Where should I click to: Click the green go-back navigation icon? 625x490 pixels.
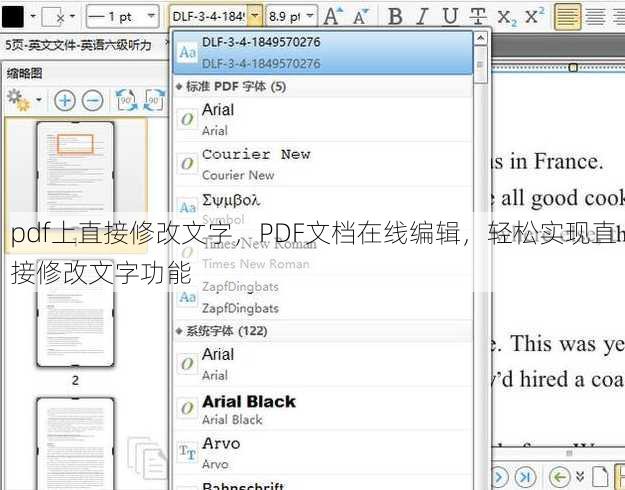[560, 476]
